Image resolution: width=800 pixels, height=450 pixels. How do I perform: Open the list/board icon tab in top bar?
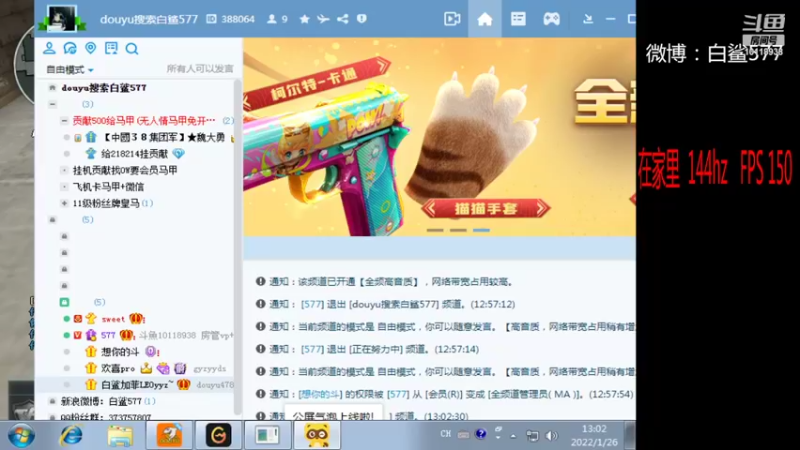click(518, 19)
